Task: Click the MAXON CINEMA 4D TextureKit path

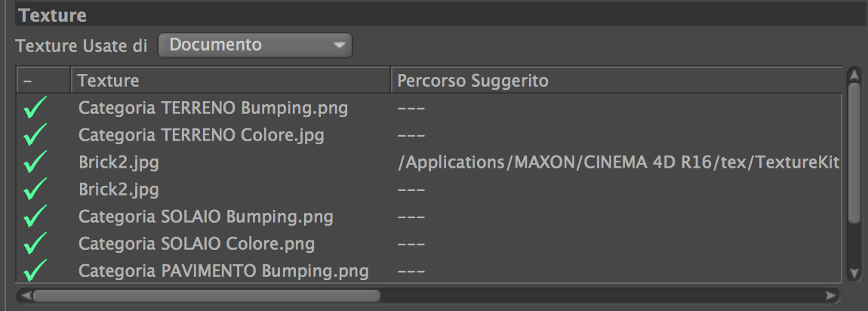Action: pos(618,162)
